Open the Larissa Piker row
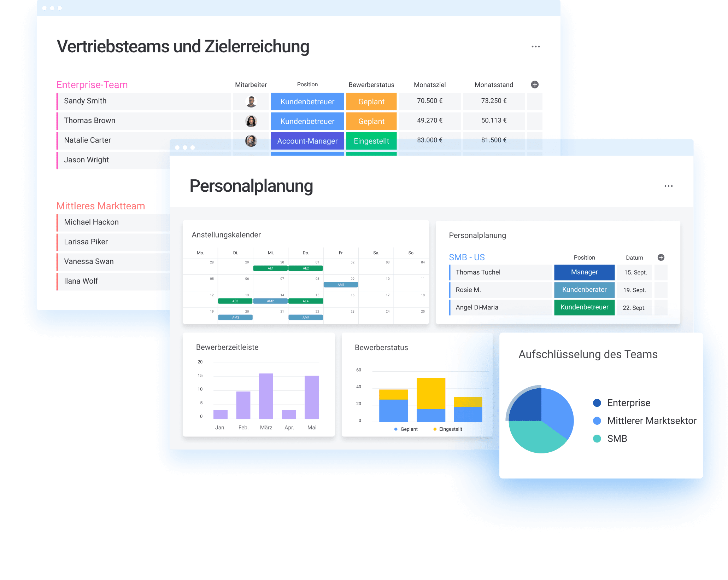 pos(113,242)
